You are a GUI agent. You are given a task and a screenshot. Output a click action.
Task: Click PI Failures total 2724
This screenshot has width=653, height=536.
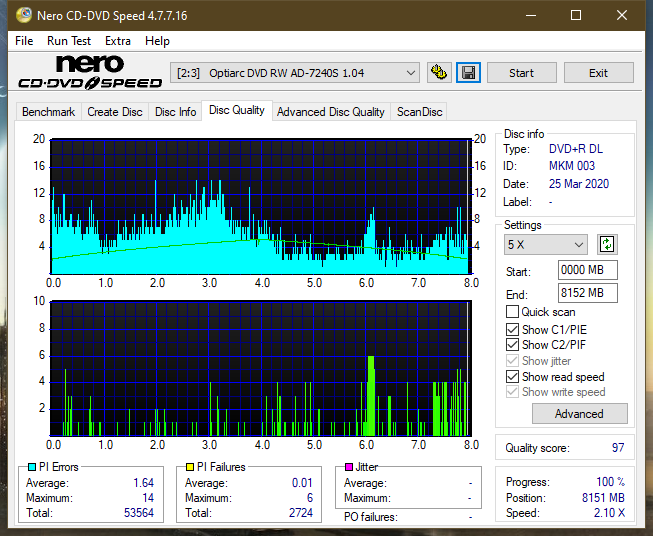tap(301, 513)
